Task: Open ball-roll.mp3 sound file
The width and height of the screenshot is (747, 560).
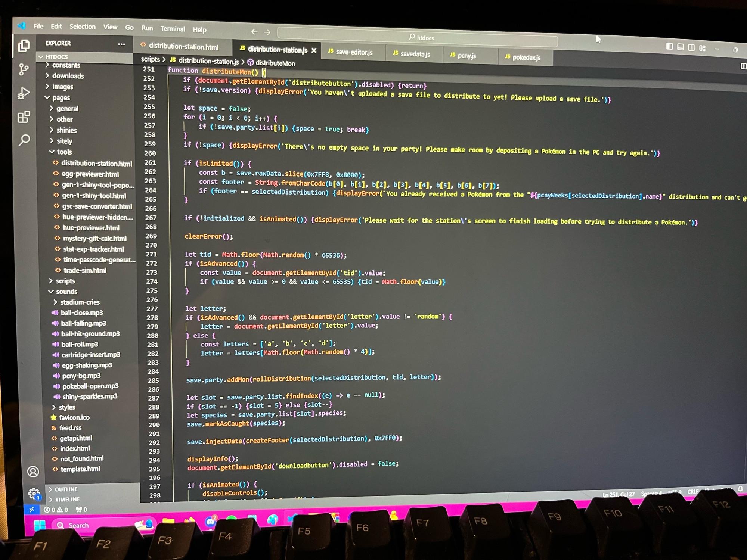Action: pyautogui.click(x=75, y=344)
